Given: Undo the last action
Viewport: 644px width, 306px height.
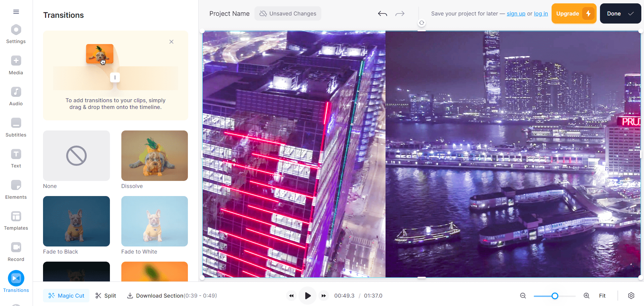Looking at the screenshot, I should tap(382, 13).
